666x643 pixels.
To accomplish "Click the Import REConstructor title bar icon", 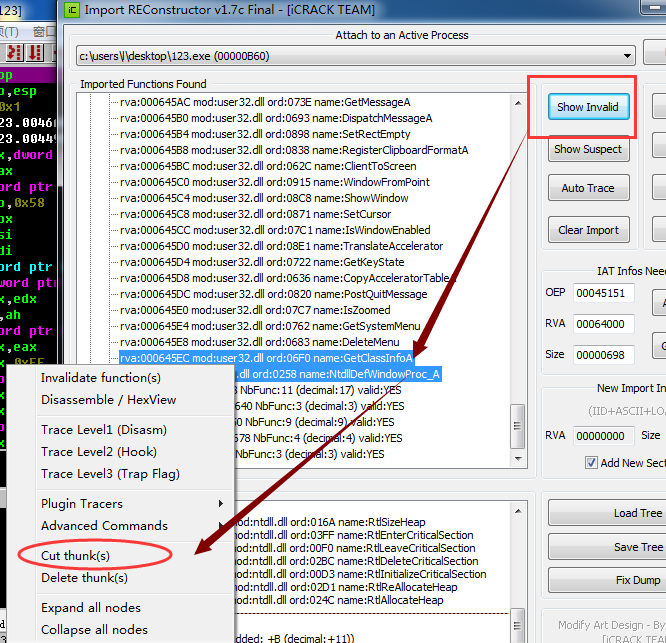I will tap(72, 10).
